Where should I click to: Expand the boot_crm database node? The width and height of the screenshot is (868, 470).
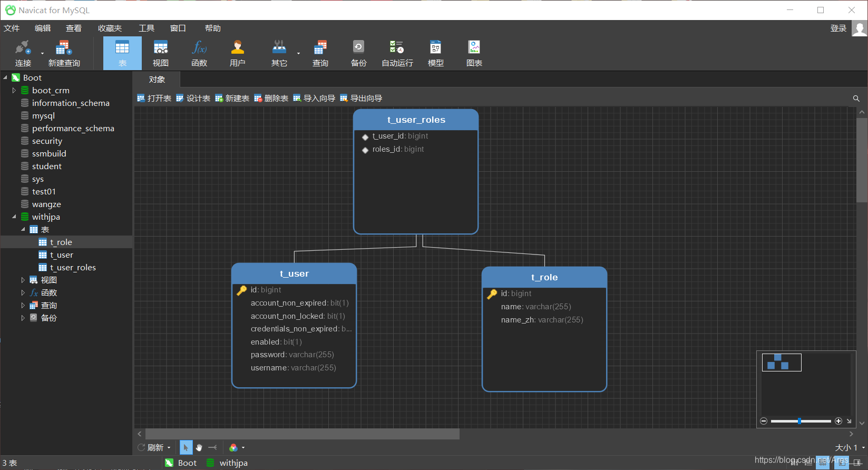coord(14,90)
